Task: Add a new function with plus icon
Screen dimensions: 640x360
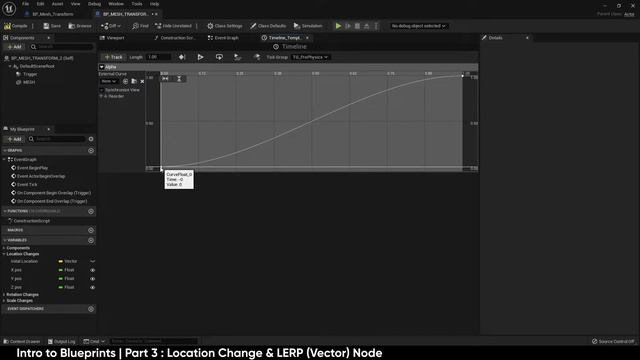Action: (x=91, y=212)
